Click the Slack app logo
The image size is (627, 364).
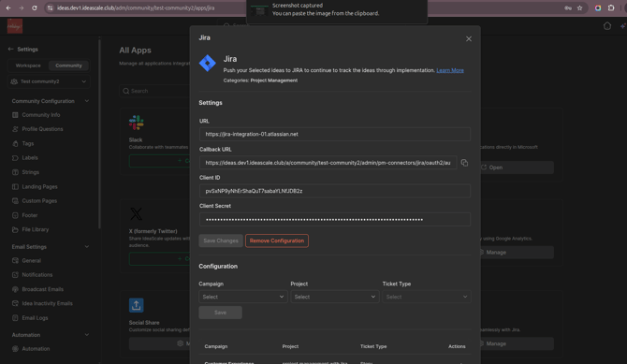point(137,123)
